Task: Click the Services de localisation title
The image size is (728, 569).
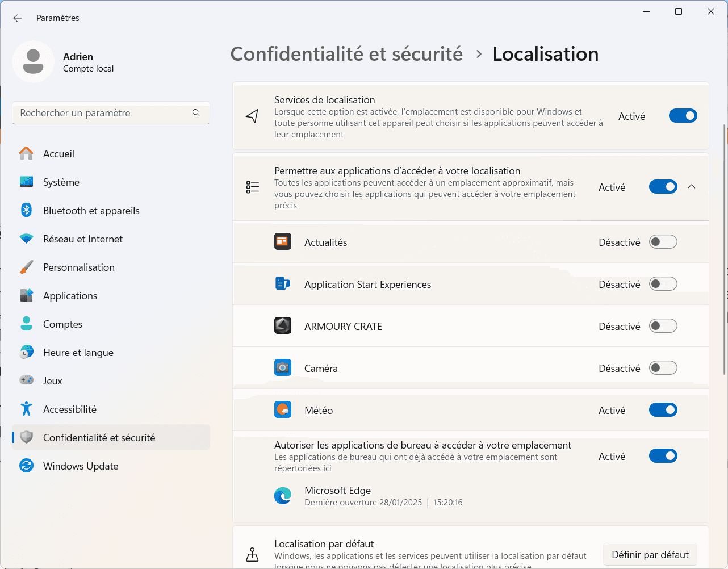Action: click(x=324, y=100)
